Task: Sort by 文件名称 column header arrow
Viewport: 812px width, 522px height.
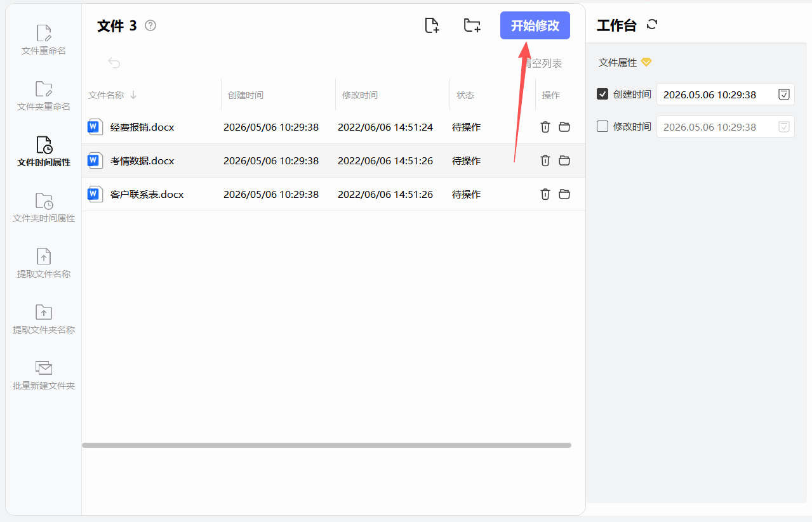Action: (x=133, y=95)
